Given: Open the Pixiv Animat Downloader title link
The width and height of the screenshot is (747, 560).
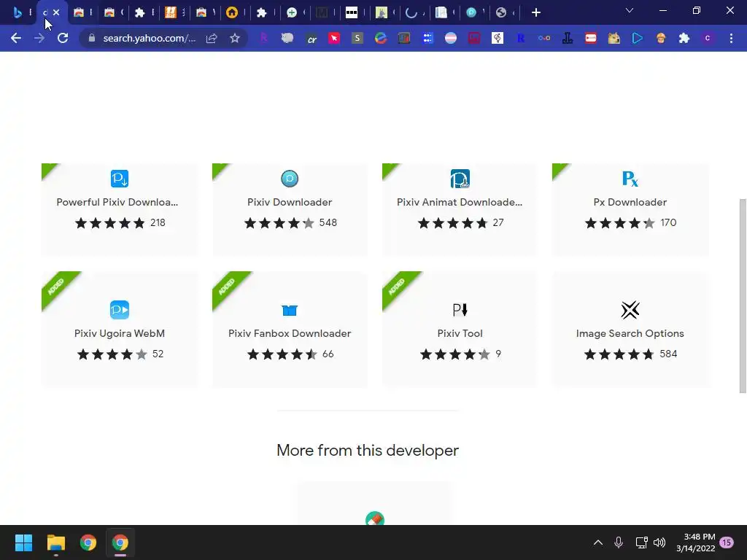Looking at the screenshot, I should (460, 202).
